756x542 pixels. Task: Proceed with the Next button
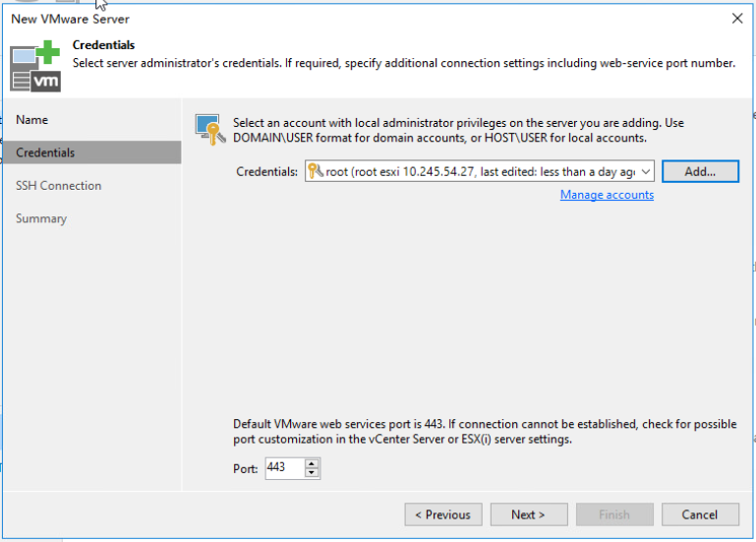pyautogui.click(x=529, y=514)
